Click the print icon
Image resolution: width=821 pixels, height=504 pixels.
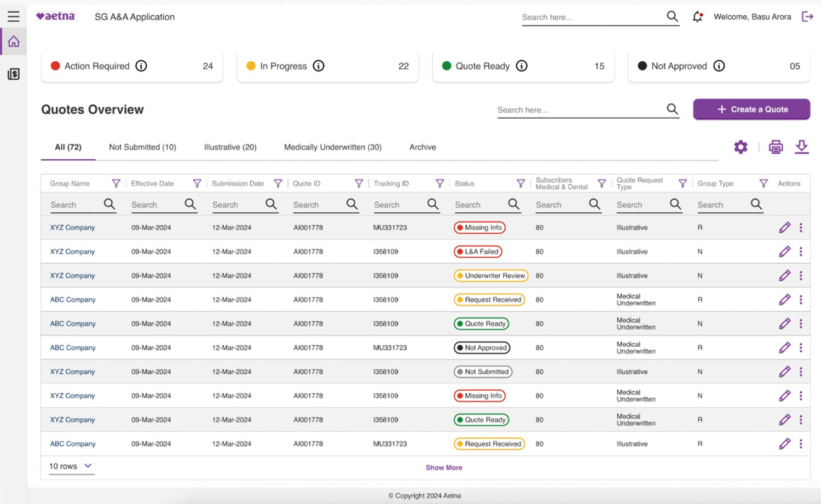click(x=776, y=147)
